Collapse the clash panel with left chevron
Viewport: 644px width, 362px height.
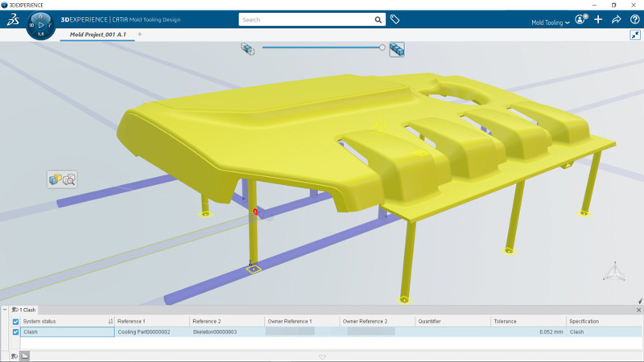pyautogui.click(x=5, y=310)
